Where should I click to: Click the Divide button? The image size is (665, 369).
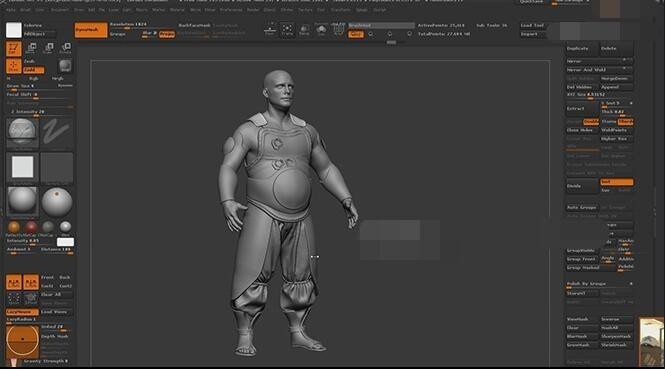(582, 186)
